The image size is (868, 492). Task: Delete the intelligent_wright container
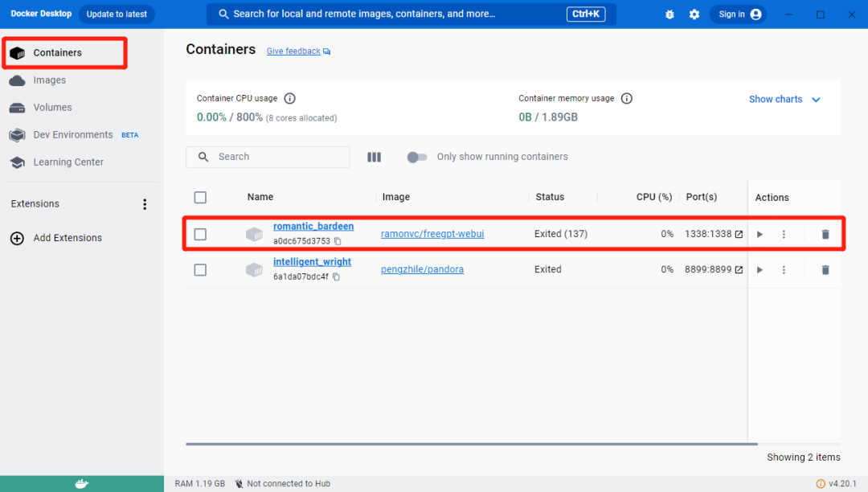pyautogui.click(x=825, y=269)
